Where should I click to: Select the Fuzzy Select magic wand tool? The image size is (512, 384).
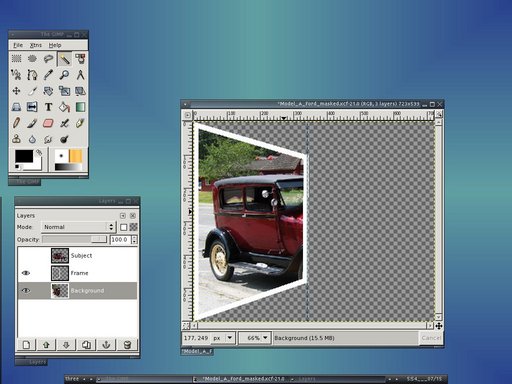64,59
